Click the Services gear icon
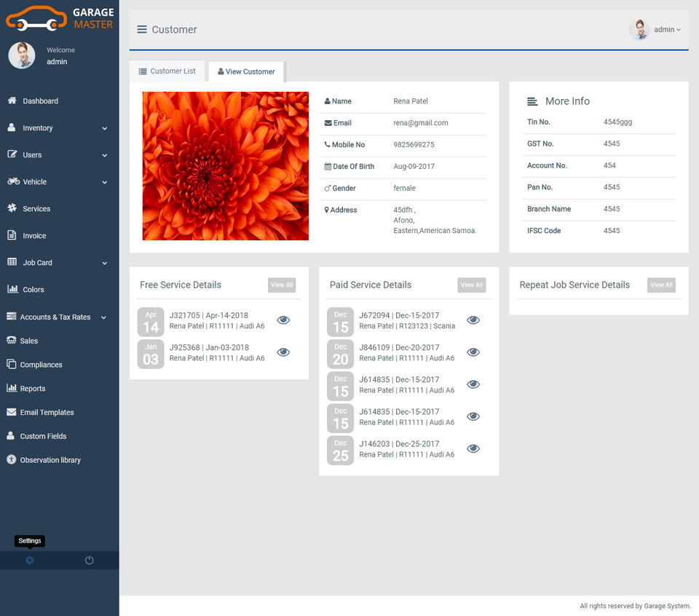The width and height of the screenshot is (699, 616). [x=12, y=208]
